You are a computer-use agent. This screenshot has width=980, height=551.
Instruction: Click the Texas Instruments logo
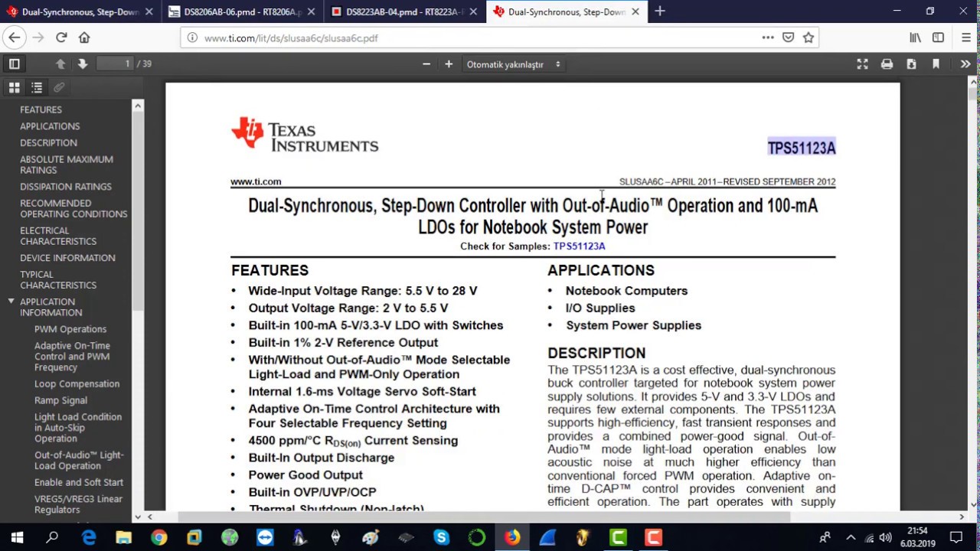(x=305, y=135)
